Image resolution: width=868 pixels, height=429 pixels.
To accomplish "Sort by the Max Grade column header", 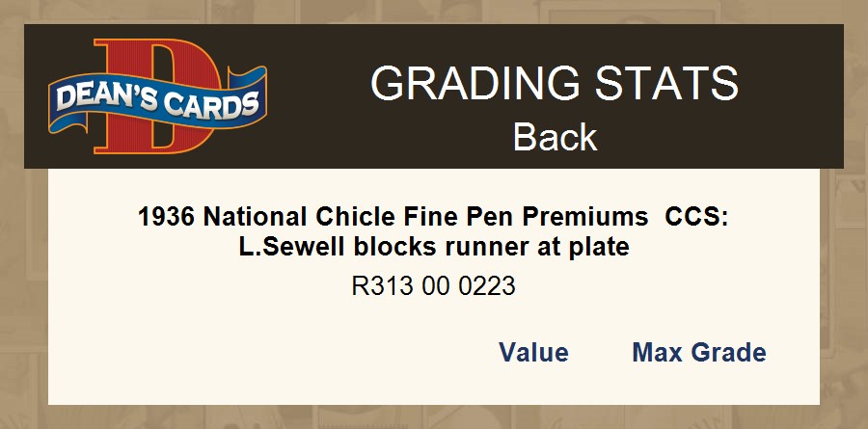I will [x=698, y=353].
